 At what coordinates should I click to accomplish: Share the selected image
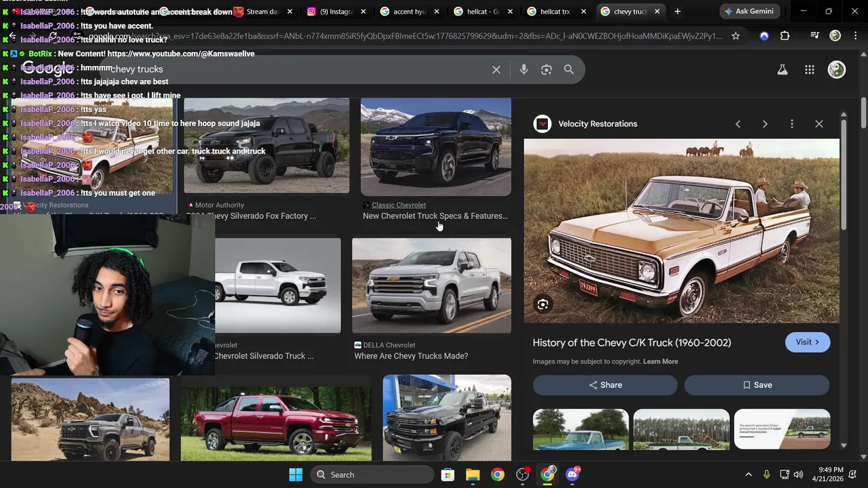[x=605, y=385]
